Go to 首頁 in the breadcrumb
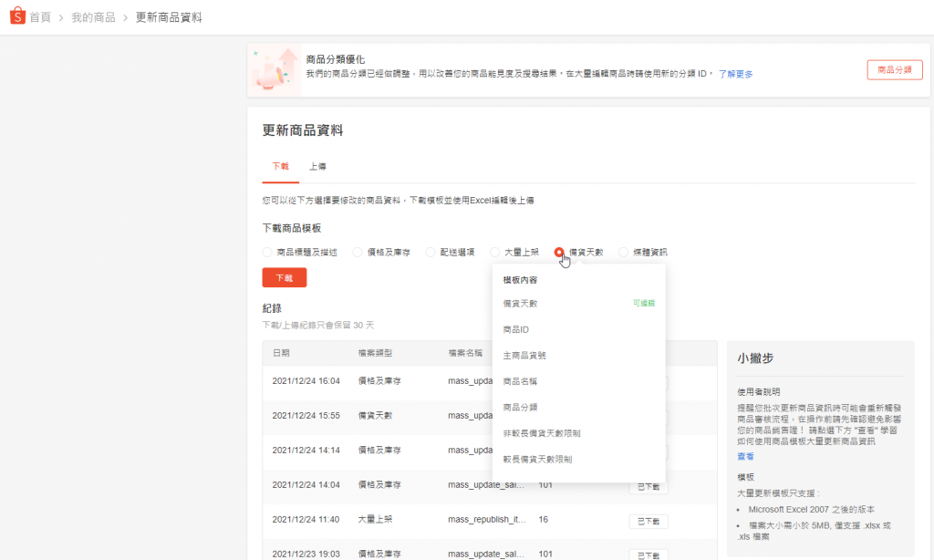934x560 pixels. point(40,17)
